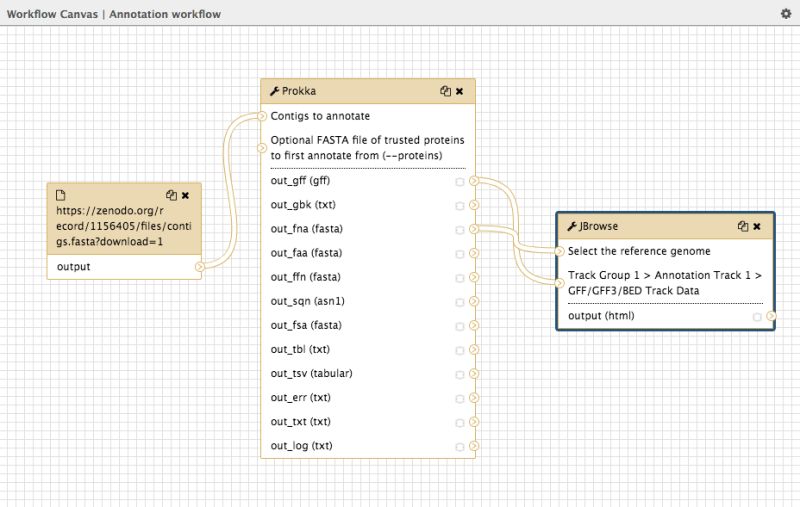Click the trusted proteins input connector

pos(262,148)
